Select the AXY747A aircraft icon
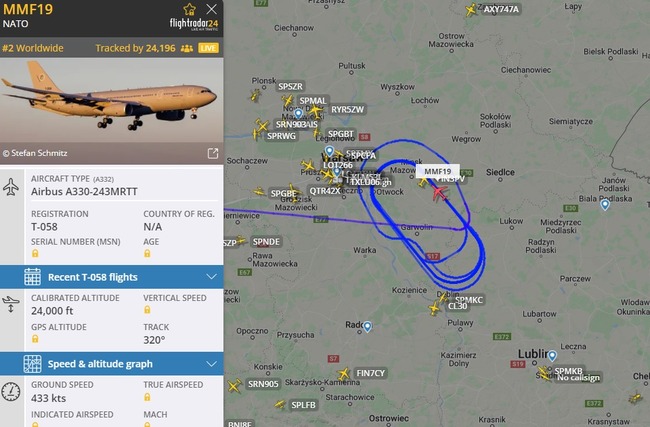This screenshot has height=427, width=650. click(x=471, y=9)
